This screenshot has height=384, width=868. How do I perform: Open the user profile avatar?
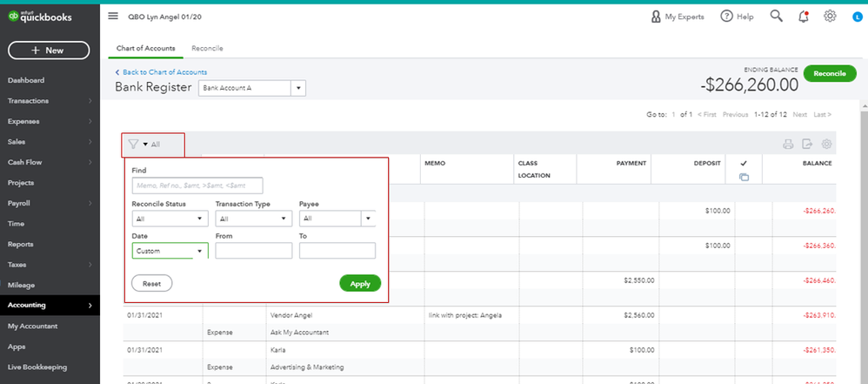click(857, 17)
